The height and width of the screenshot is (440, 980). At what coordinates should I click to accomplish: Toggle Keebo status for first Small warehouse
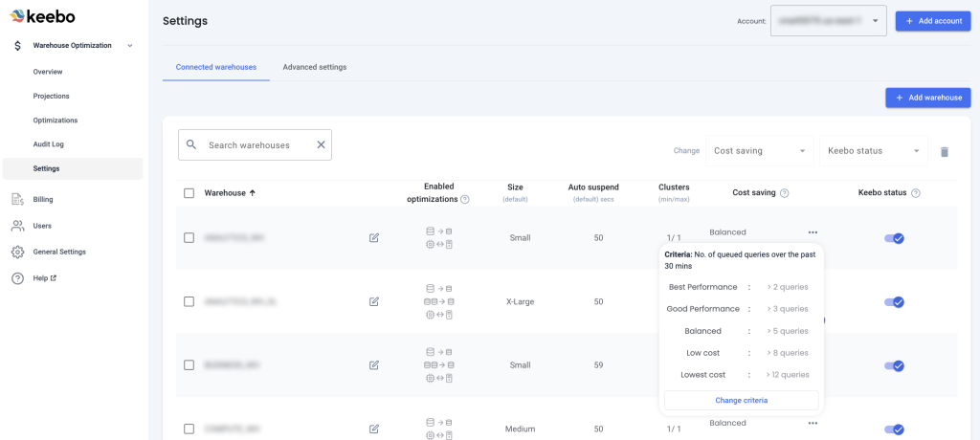point(895,238)
